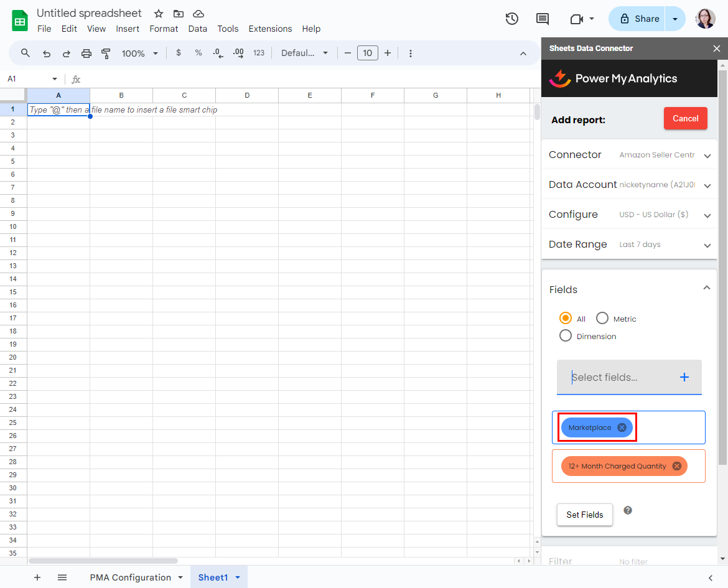This screenshot has width=728, height=588.
Task: Open the zoom level 100% dropdown
Action: [x=140, y=54]
